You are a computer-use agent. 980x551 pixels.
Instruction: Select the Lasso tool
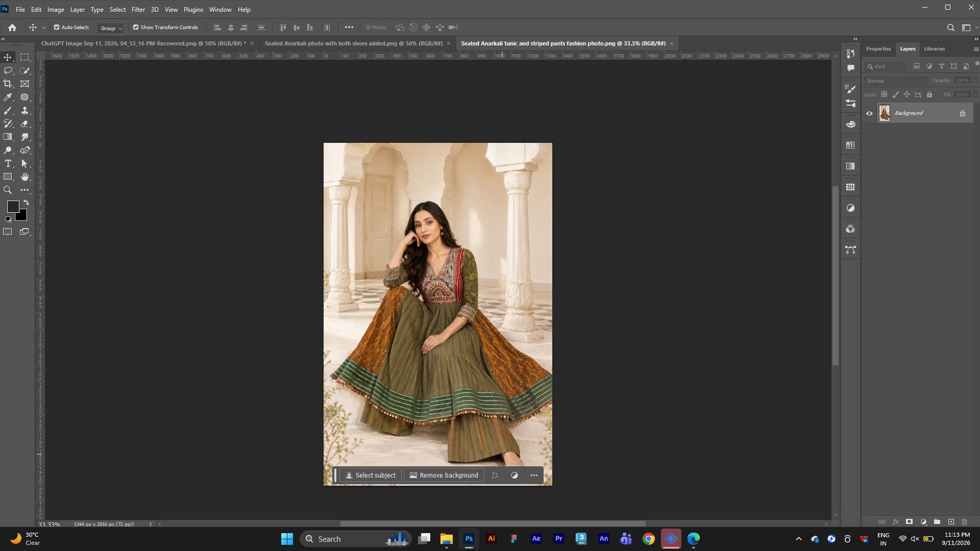pyautogui.click(x=8, y=70)
